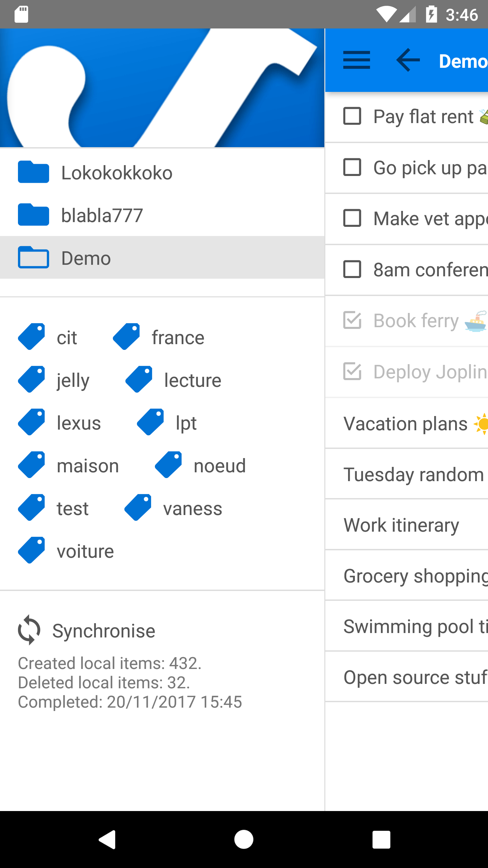Check the Pay flat rent to-do
This screenshot has height=868, width=488.
point(352,116)
